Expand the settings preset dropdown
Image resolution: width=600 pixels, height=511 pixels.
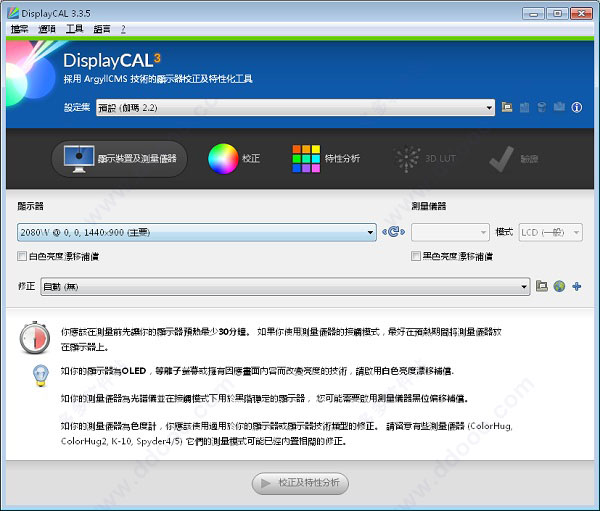[x=295, y=108]
